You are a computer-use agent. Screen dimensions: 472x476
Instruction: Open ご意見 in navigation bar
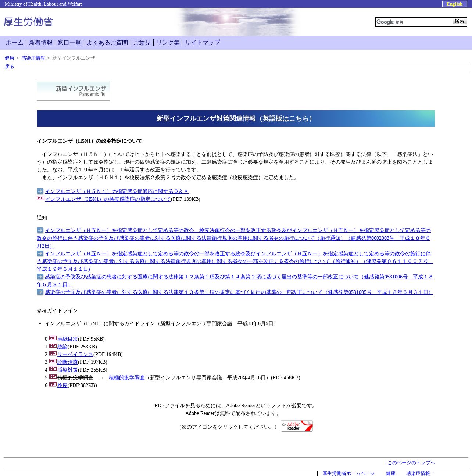pyautogui.click(x=142, y=43)
